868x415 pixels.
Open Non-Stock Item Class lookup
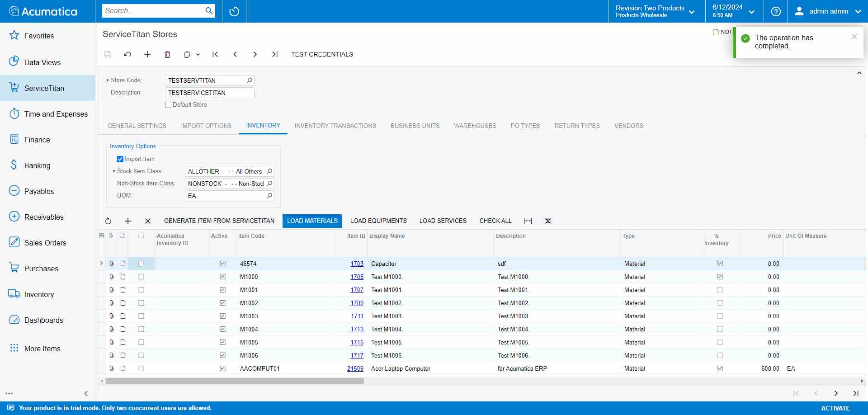tap(269, 184)
